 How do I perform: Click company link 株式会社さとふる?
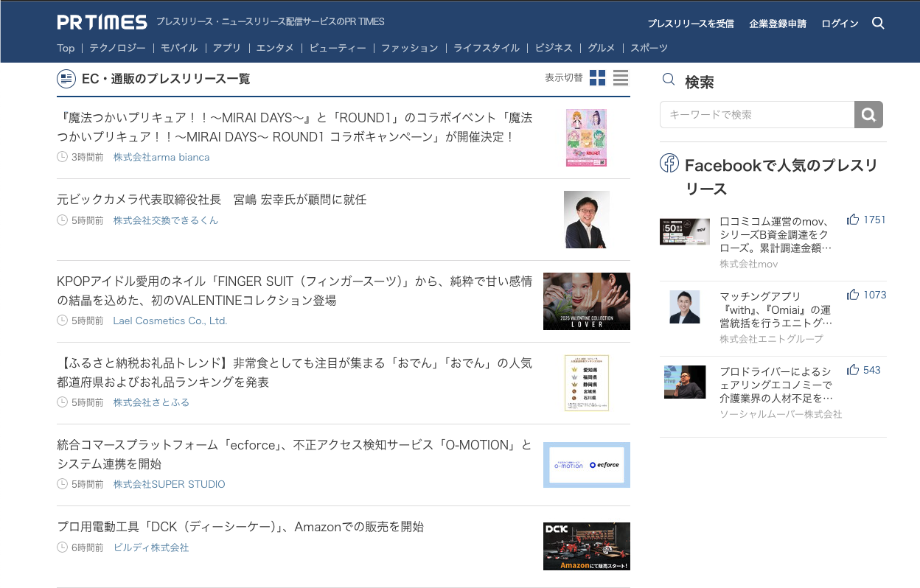coord(151,402)
